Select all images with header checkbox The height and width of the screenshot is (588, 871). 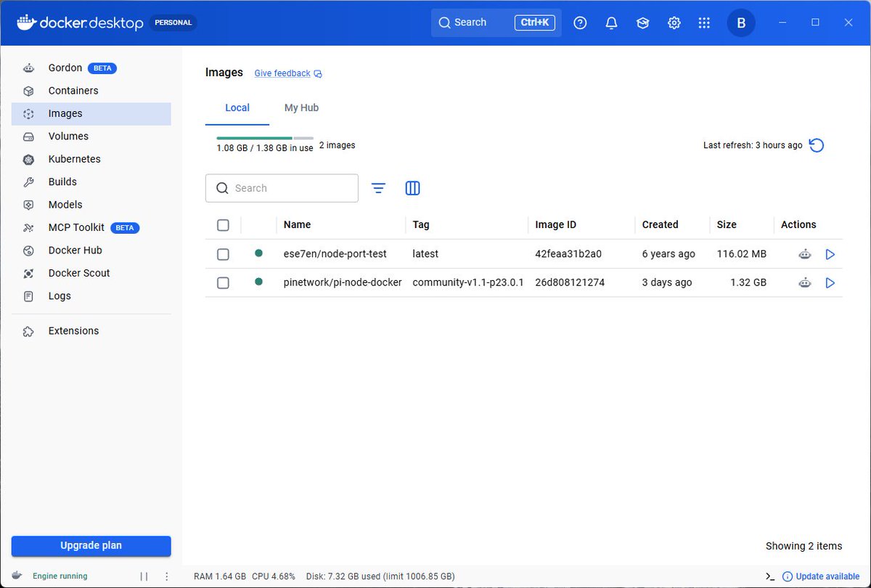coord(223,225)
